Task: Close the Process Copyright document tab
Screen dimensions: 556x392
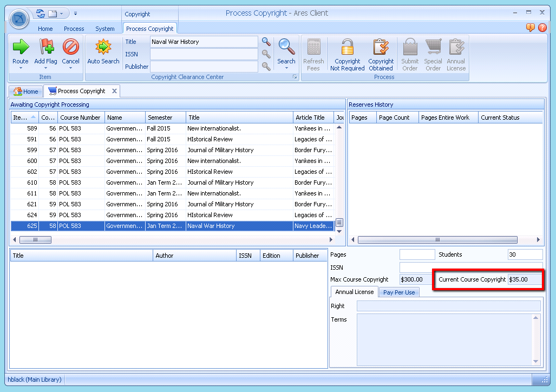Action: coord(114,91)
